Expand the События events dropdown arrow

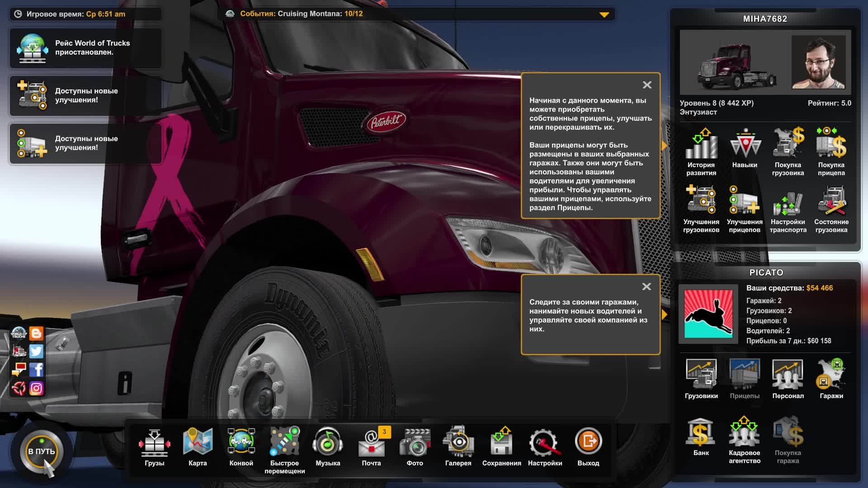coord(604,14)
